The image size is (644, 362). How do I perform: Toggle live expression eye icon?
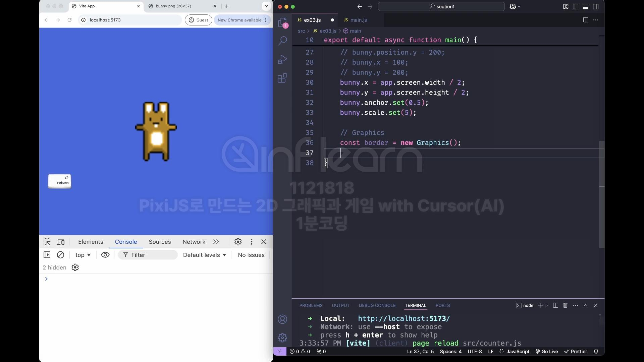coord(105,255)
